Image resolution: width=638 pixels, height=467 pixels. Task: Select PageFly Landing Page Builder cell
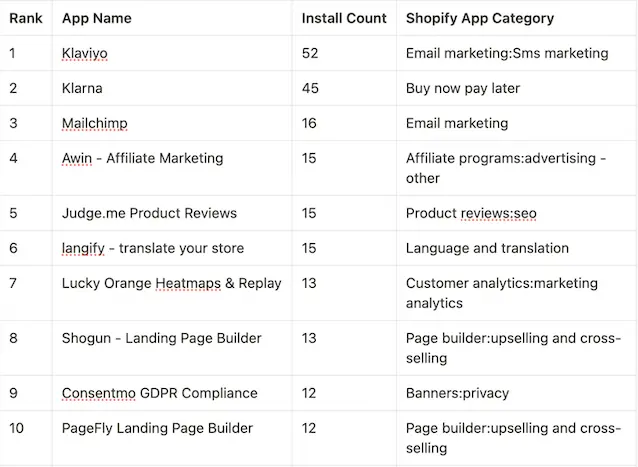click(172, 438)
